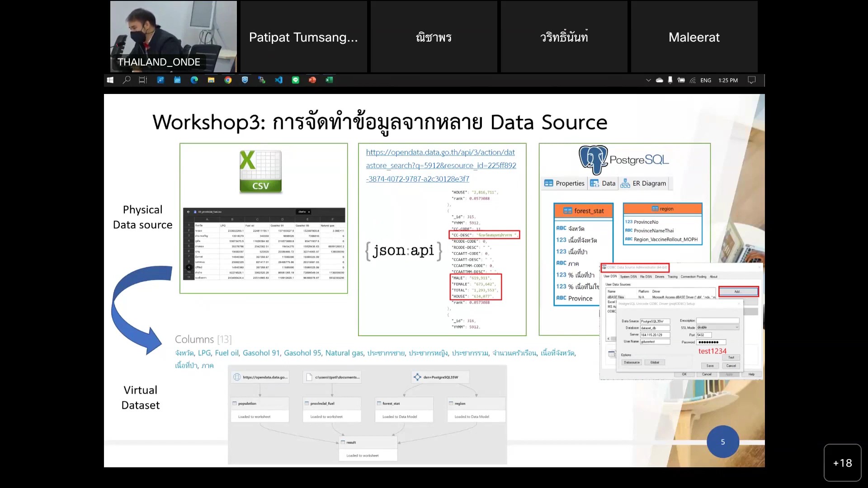Open the SSL Mode dropdown
Image resolution: width=868 pixels, height=488 pixels.
[x=717, y=327]
